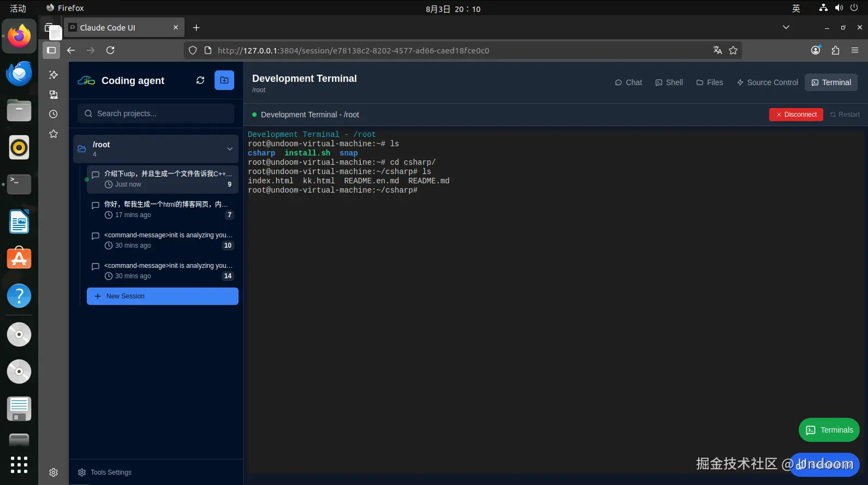This screenshot has height=485, width=868.
Task: Open Firefox application hamburger menu
Action: [x=855, y=50]
